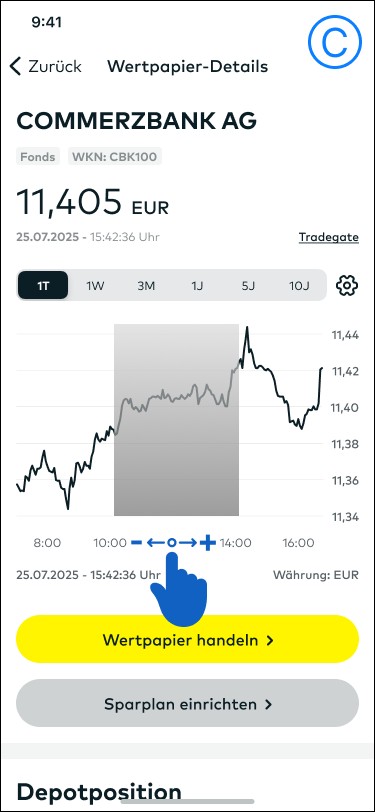Open chart settings gear icon
Viewport: 375px width, 812px height.
347,285
